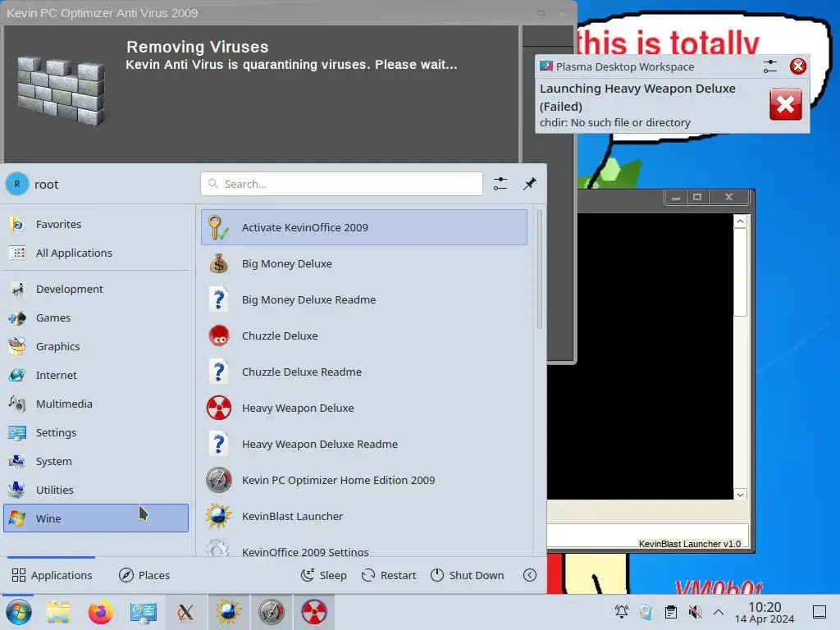The width and height of the screenshot is (840, 630).
Task: Click the show desktop button
Action: pyautogui.click(x=819, y=612)
